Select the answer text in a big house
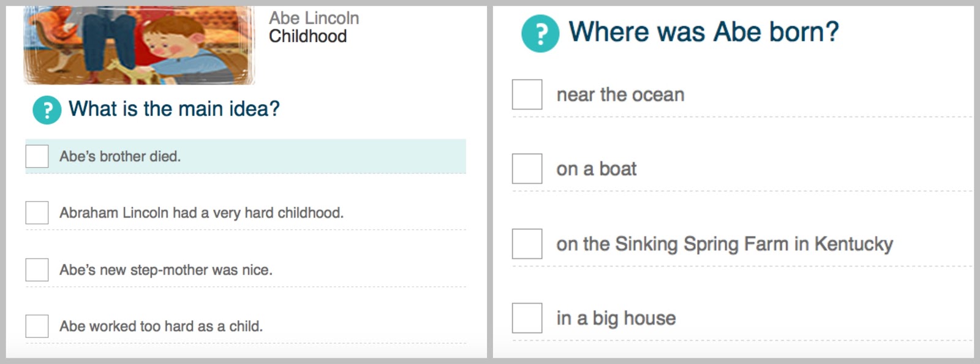 [616, 318]
